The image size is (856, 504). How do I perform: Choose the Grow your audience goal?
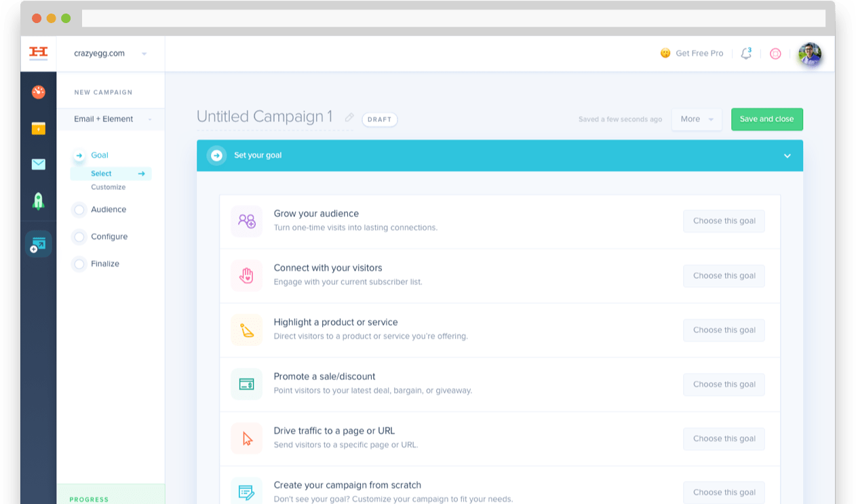coord(724,221)
